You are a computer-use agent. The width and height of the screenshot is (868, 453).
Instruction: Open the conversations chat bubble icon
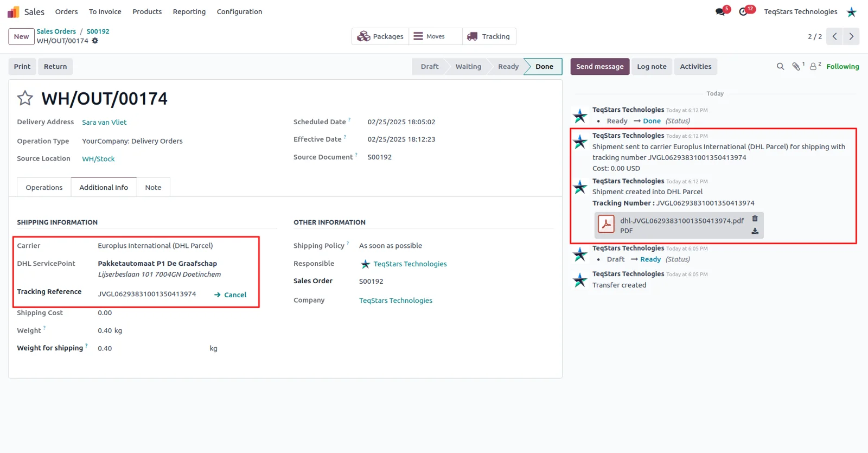pos(720,11)
